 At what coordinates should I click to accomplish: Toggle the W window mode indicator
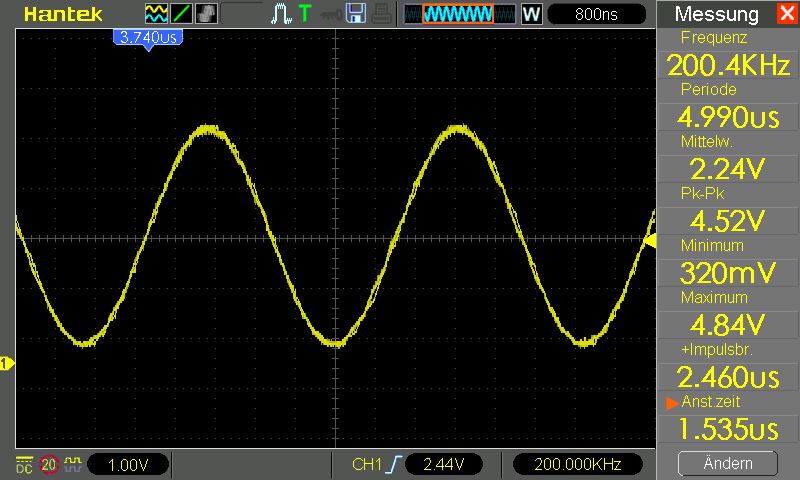coord(531,14)
